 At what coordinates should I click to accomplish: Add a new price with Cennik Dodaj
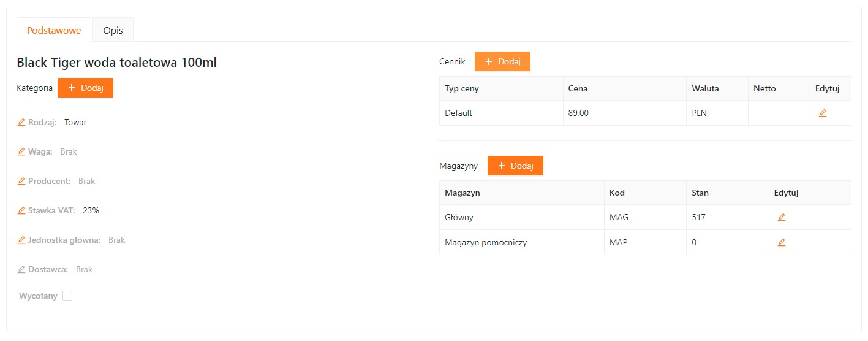coord(502,61)
